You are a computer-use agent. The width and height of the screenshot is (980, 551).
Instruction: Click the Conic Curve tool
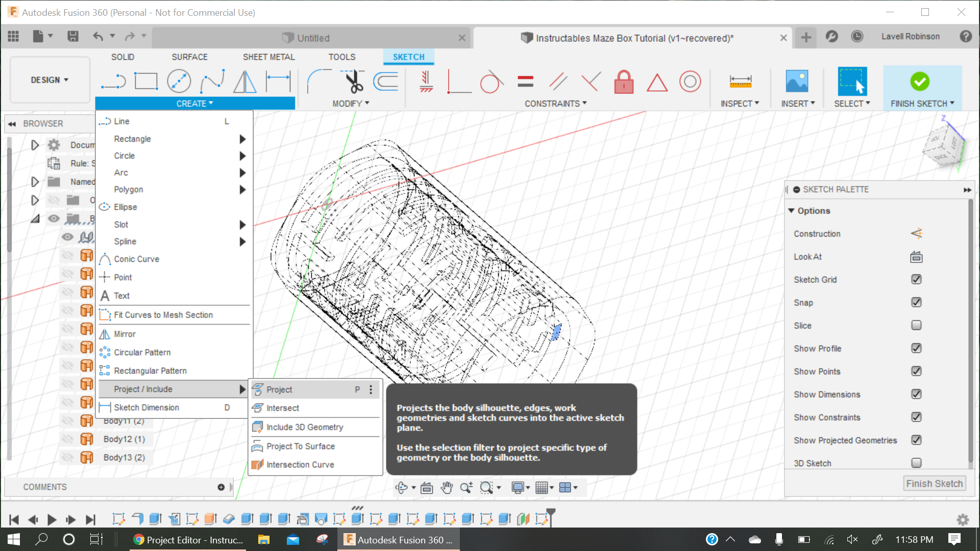click(x=137, y=259)
